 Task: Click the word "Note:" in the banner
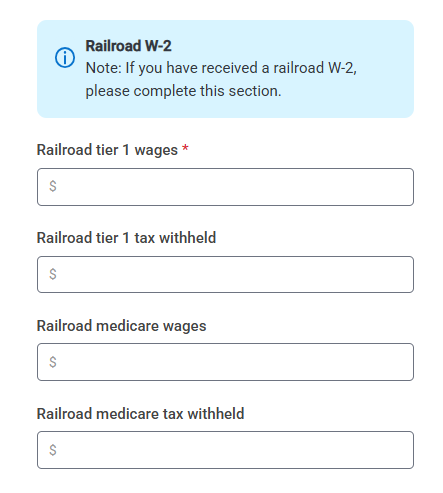(x=104, y=68)
